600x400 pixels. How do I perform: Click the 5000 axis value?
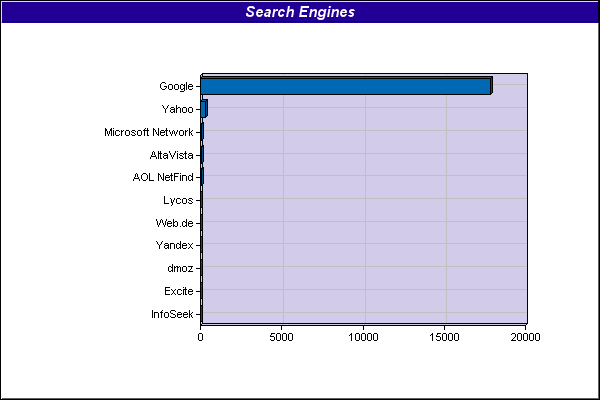(281, 337)
